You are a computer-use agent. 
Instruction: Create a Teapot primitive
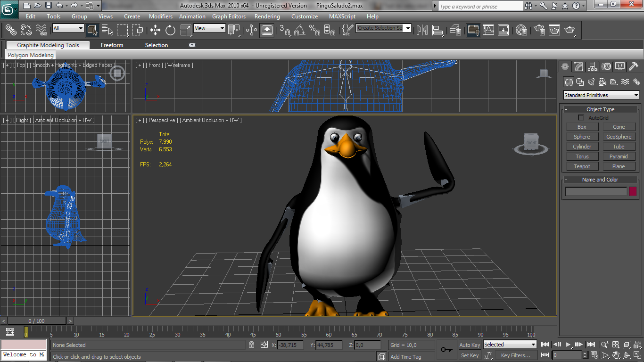582,166
